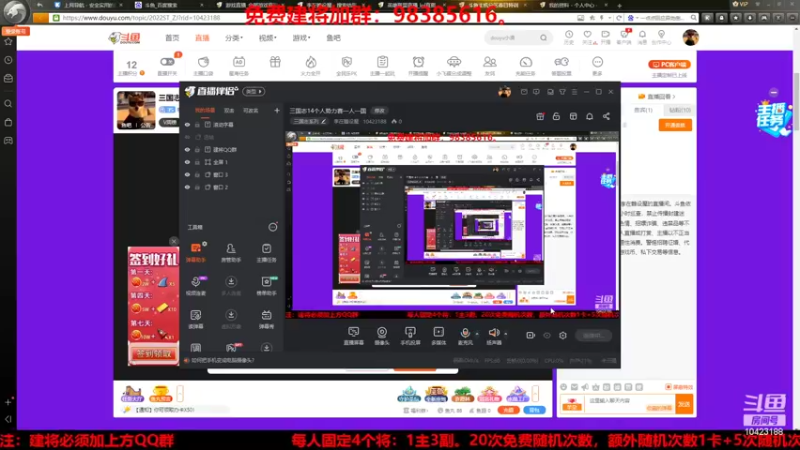Viewport: 800px width, 450px height.
Task: Click the search magnifier in the Douyu search box
Action: (543, 38)
